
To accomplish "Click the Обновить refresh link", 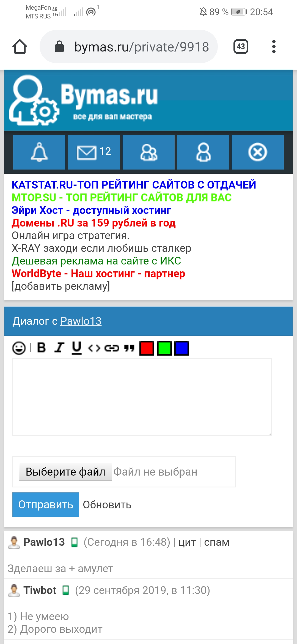I will point(107,505).
